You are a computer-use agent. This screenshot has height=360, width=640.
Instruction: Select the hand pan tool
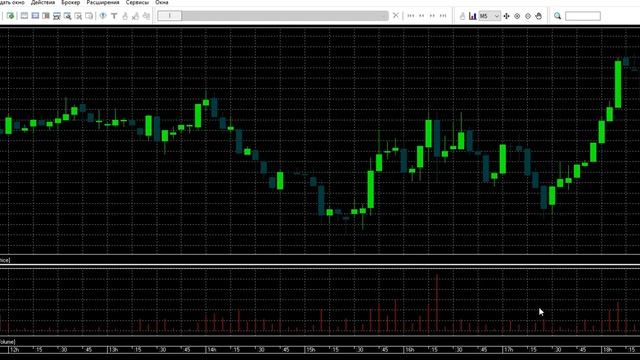point(539,16)
